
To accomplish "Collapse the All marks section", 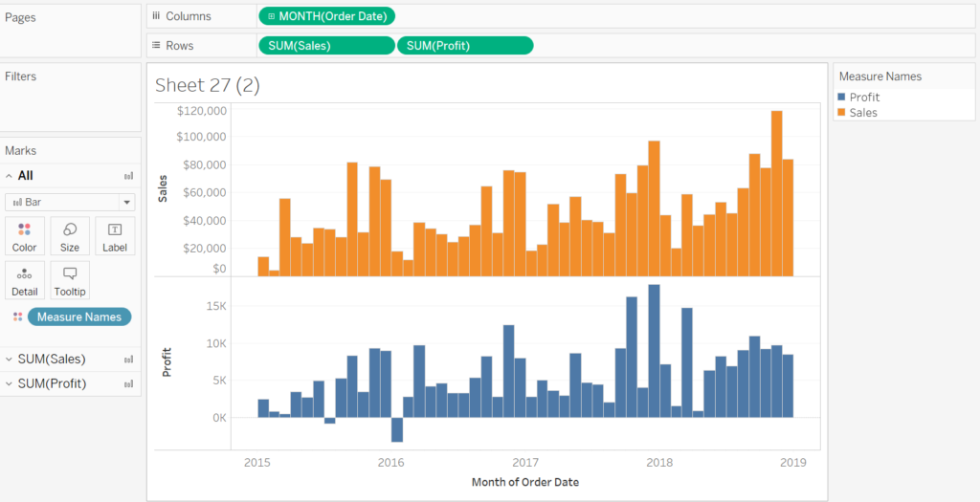I will click(10, 176).
